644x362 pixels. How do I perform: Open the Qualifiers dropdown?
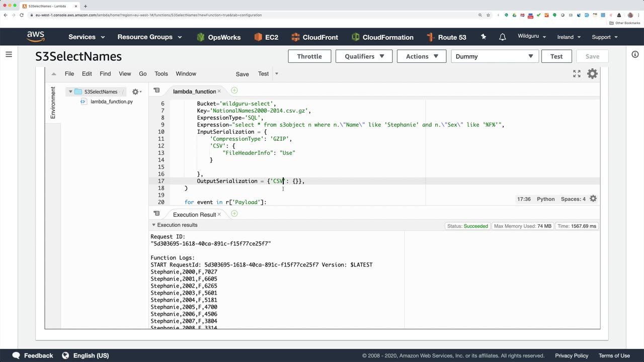364,56
